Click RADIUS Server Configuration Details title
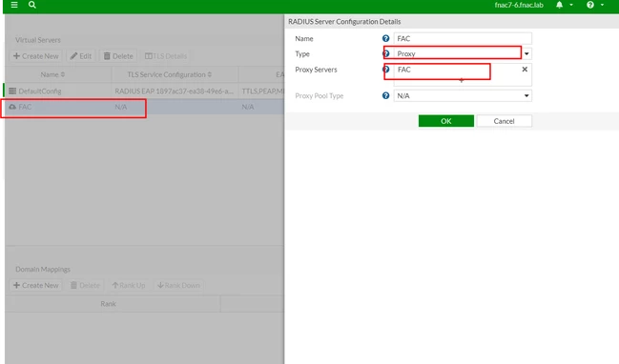The width and height of the screenshot is (619, 364). 344,21
